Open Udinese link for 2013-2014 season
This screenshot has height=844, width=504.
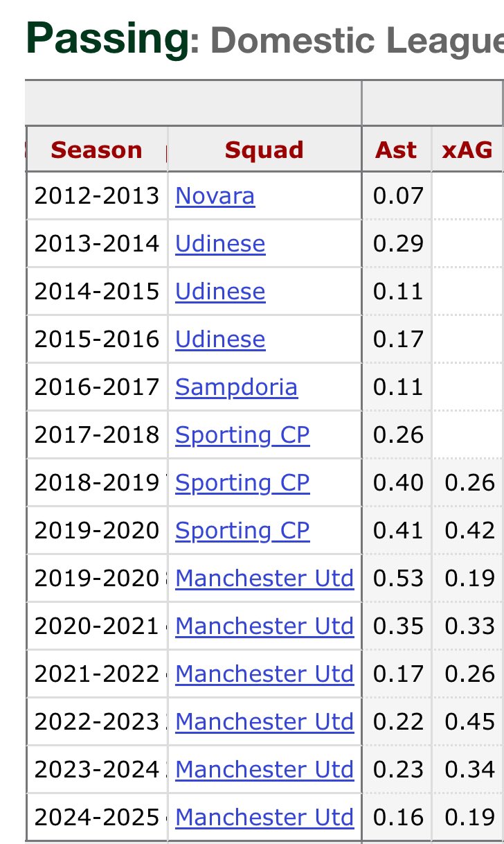(220, 244)
